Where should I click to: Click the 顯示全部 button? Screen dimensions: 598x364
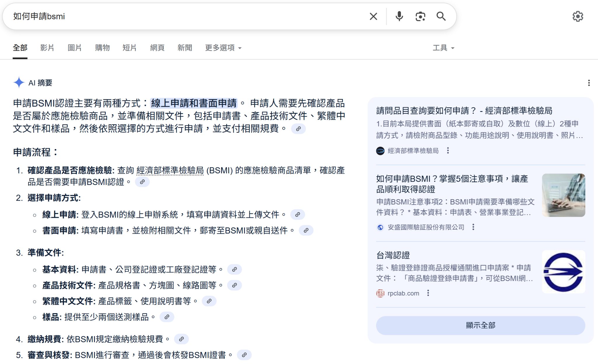(x=480, y=325)
